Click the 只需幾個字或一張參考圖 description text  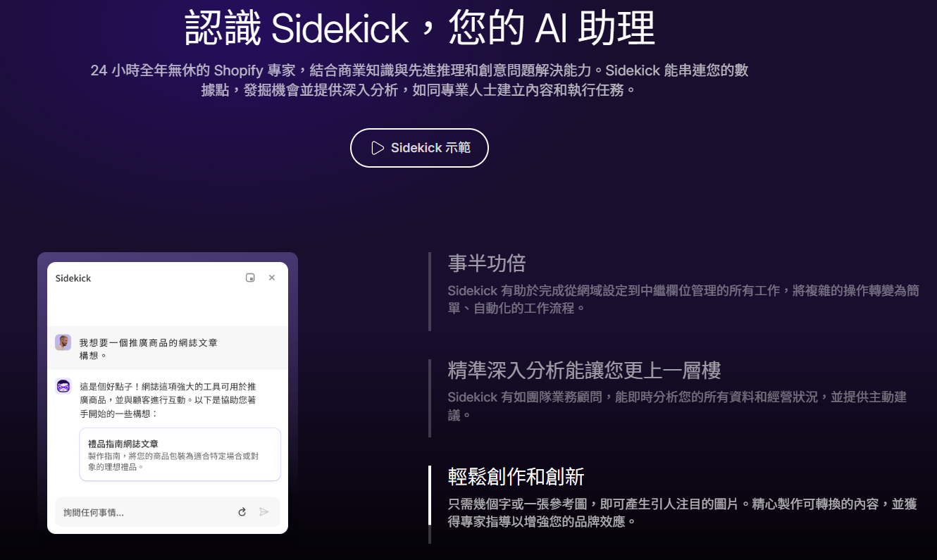coord(682,513)
